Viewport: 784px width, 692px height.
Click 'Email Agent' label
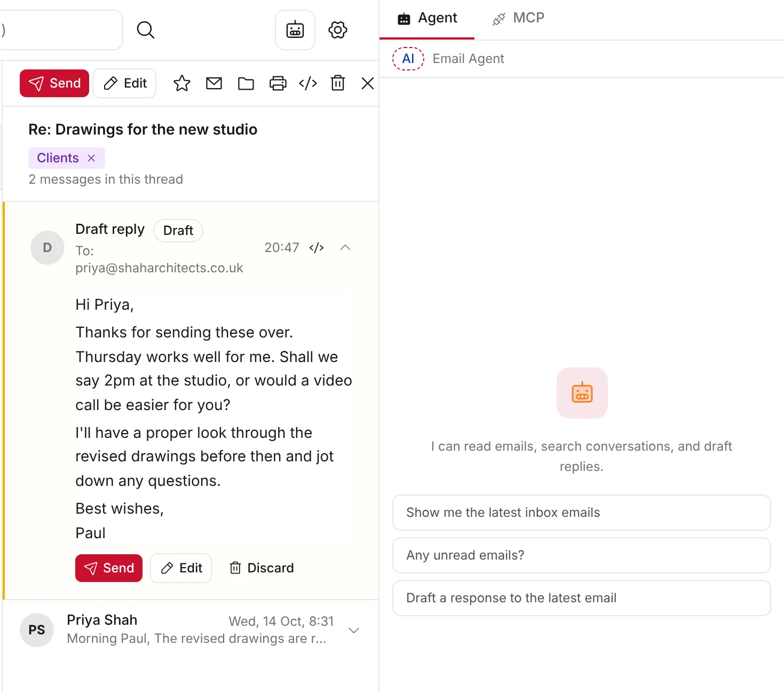tap(468, 59)
